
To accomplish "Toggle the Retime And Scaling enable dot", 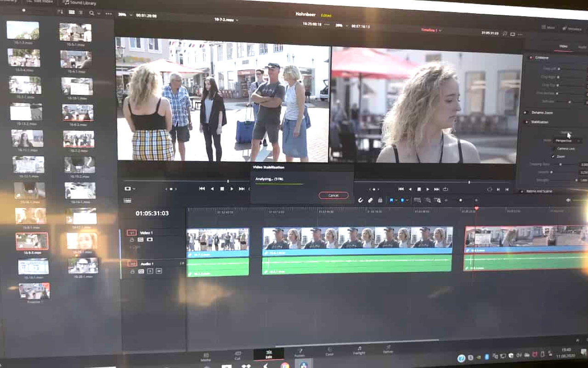I will click(x=521, y=191).
